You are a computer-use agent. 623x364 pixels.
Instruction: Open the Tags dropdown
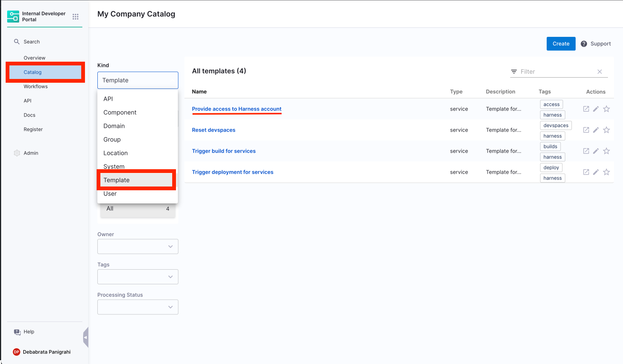coord(138,277)
